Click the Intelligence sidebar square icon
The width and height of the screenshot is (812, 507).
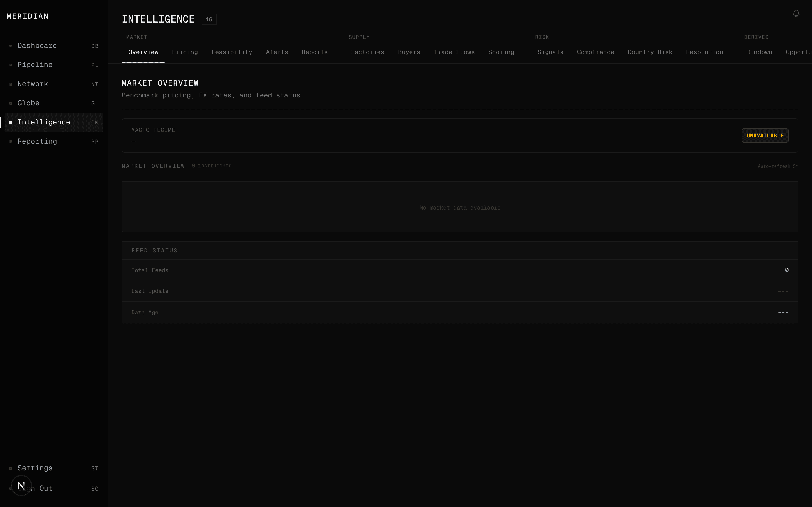[10, 122]
